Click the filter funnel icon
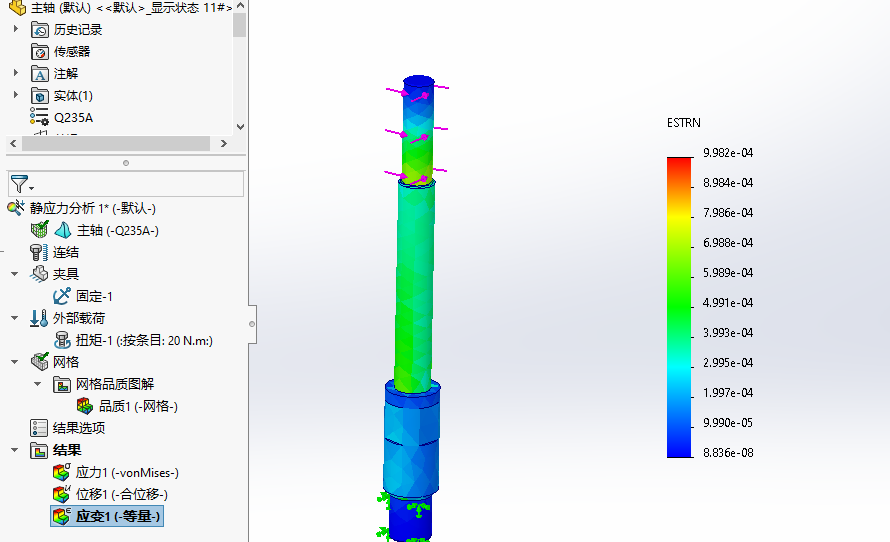This screenshot has width=890, height=542. (x=19, y=184)
